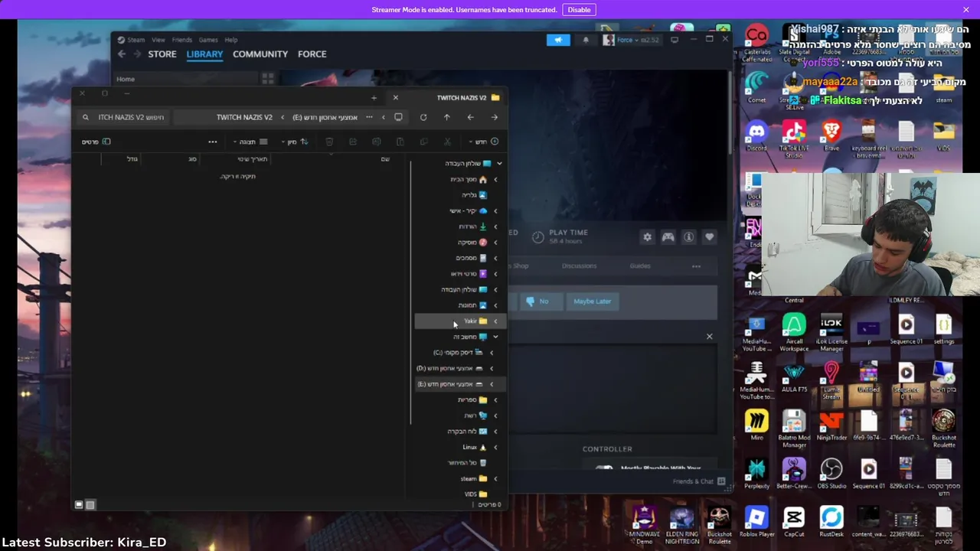Open OBS Studio desktop shortcut
Image resolution: width=980 pixels, height=551 pixels.
coord(831,474)
